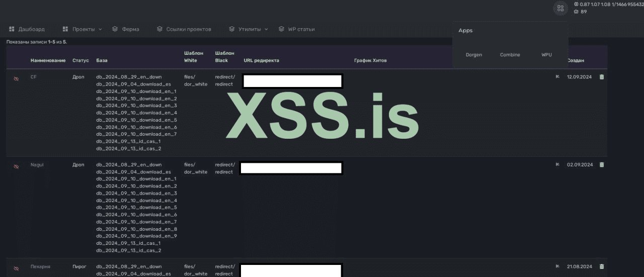Click the Apps panel heading
This screenshot has width=644, height=277.
tap(465, 30)
